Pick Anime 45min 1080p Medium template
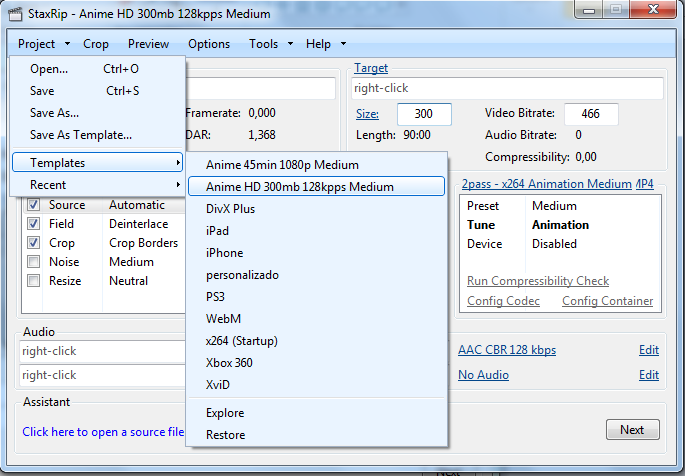This screenshot has height=476, width=685. pyautogui.click(x=316, y=165)
